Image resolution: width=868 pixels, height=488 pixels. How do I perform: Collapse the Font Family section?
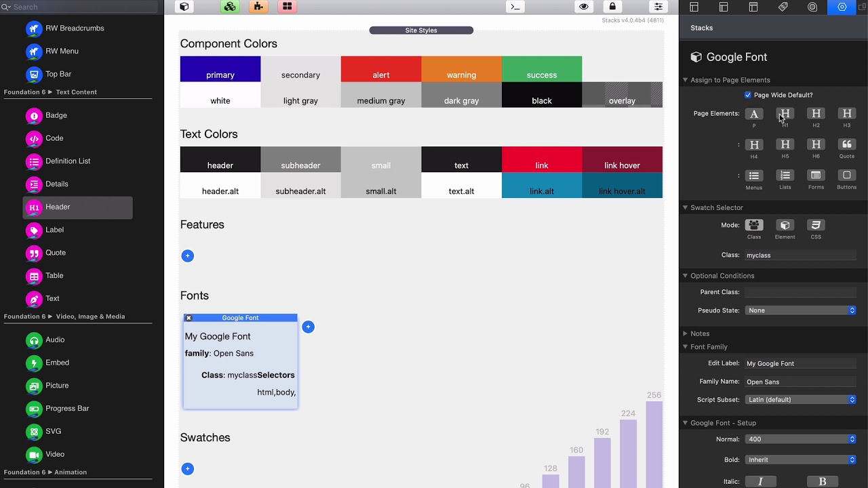[685, 347]
